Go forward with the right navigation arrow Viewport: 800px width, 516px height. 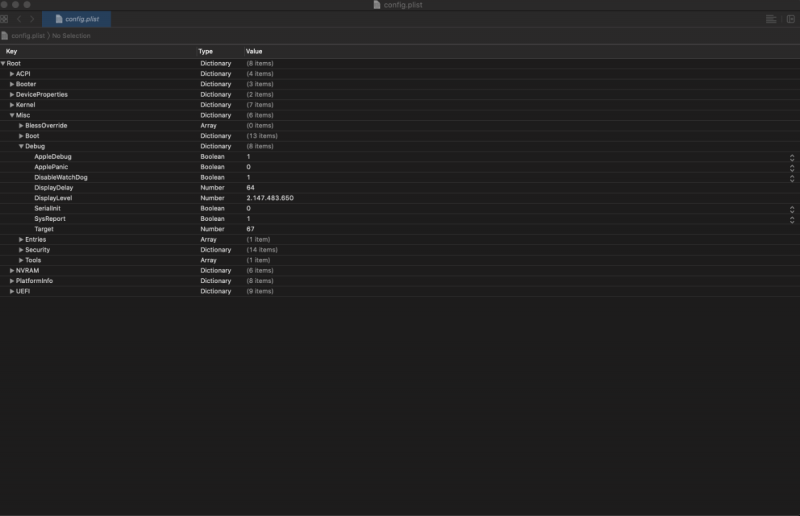coord(32,19)
